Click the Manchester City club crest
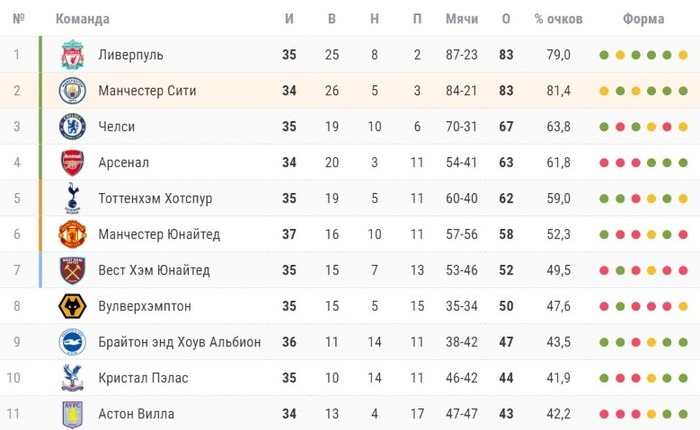The image size is (700, 430). [x=72, y=91]
